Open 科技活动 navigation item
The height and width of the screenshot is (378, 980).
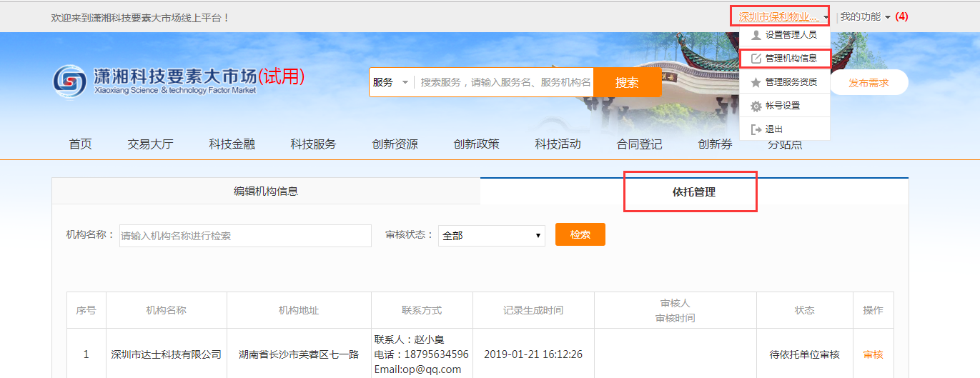pos(558,144)
